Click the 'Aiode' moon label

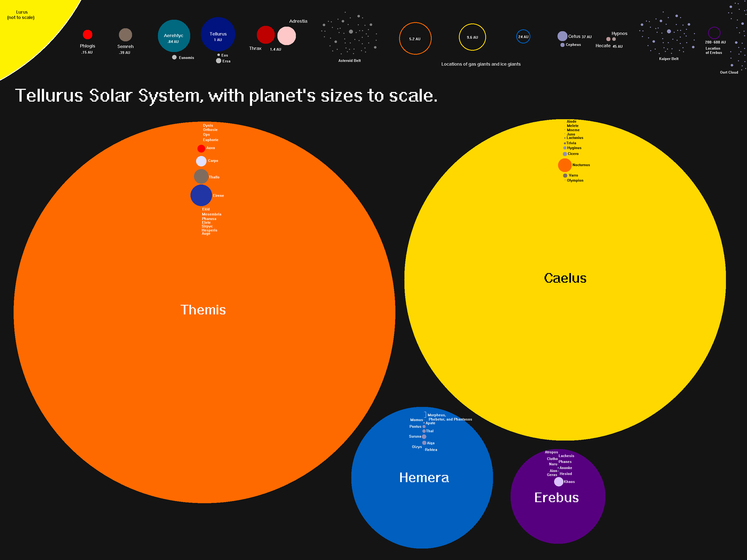coord(571,122)
